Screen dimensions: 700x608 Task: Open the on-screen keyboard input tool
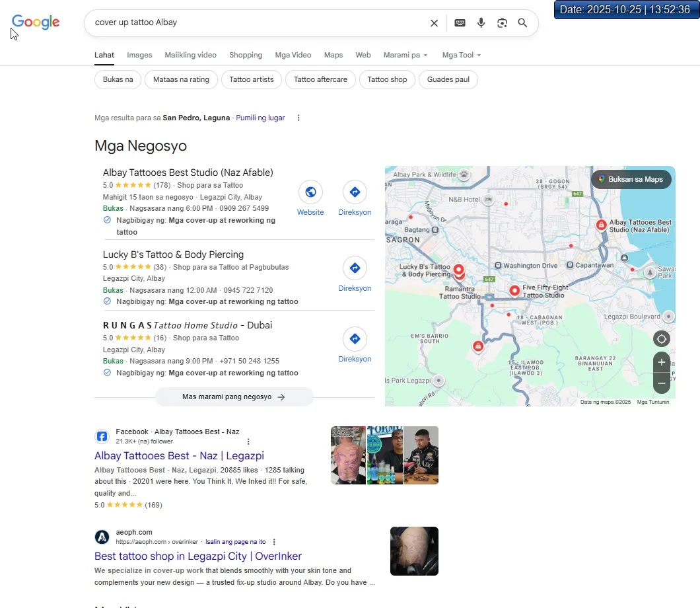coord(460,23)
